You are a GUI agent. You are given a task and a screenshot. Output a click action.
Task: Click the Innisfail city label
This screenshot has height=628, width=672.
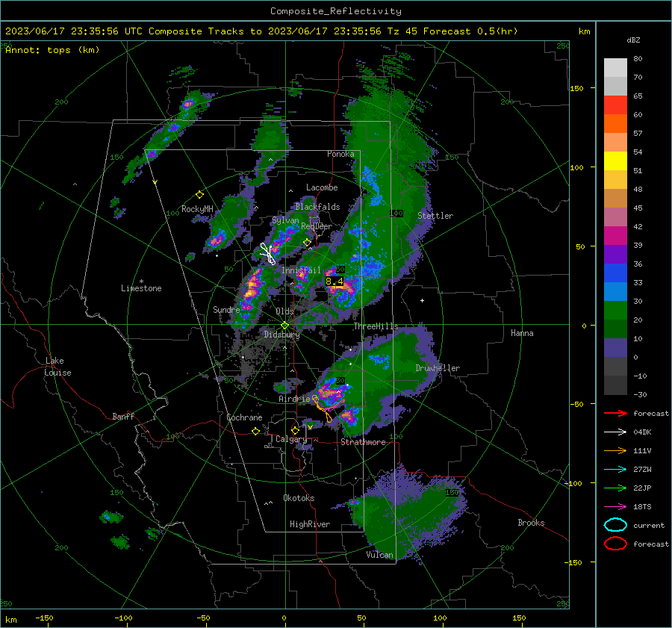point(301,270)
